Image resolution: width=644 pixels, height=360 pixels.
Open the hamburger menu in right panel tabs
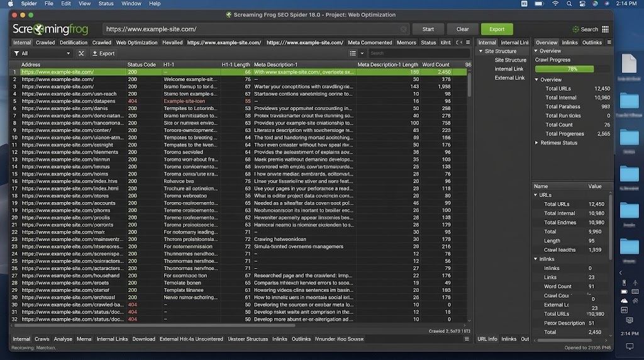click(609, 42)
